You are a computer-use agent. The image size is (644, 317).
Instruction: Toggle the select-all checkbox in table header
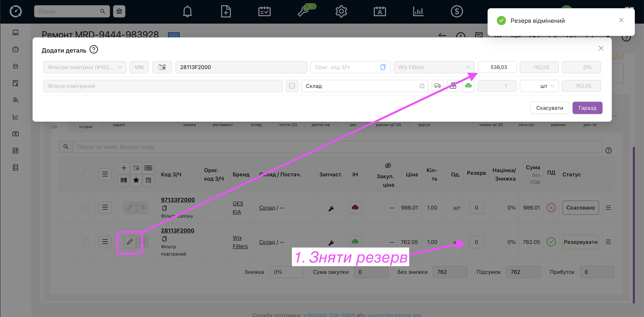[86, 174]
